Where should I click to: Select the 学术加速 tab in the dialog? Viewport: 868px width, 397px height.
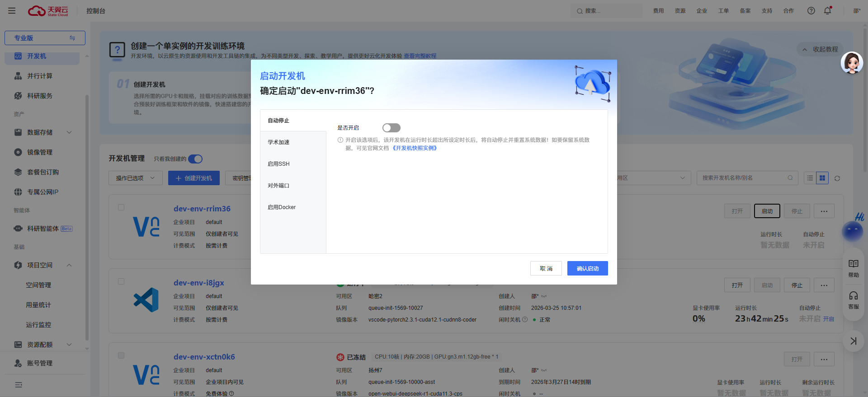(293, 142)
